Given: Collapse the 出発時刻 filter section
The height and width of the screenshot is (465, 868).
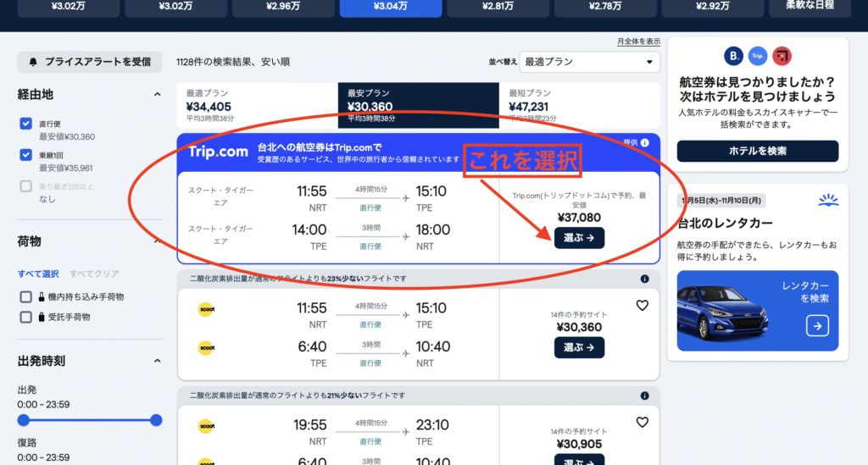Looking at the screenshot, I should coord(157,361).
